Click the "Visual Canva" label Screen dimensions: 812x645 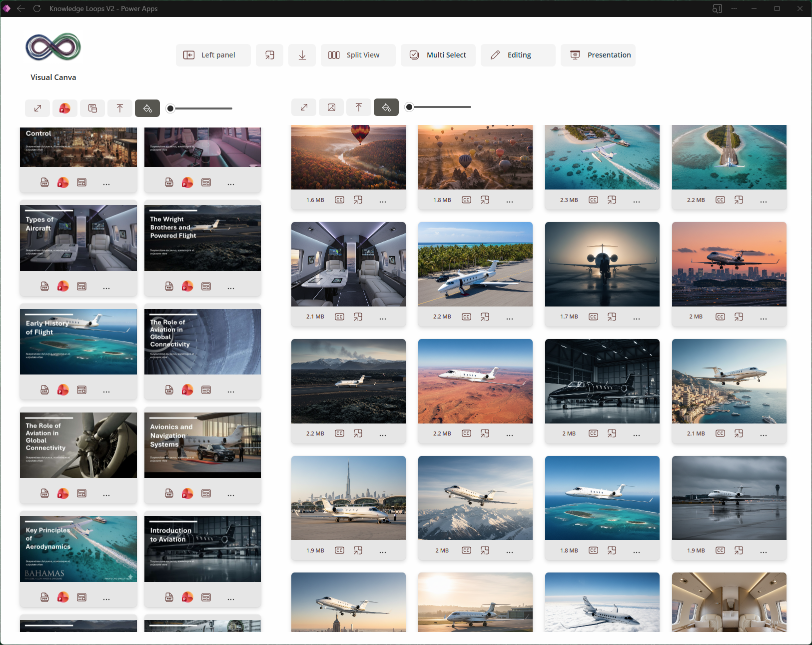(53, 77)
